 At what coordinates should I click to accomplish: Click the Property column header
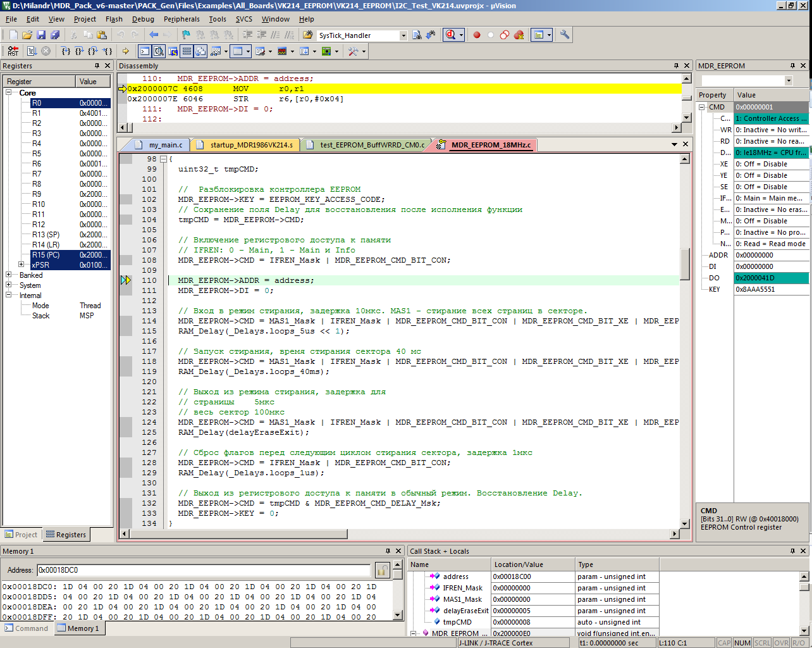coord(715,95)
